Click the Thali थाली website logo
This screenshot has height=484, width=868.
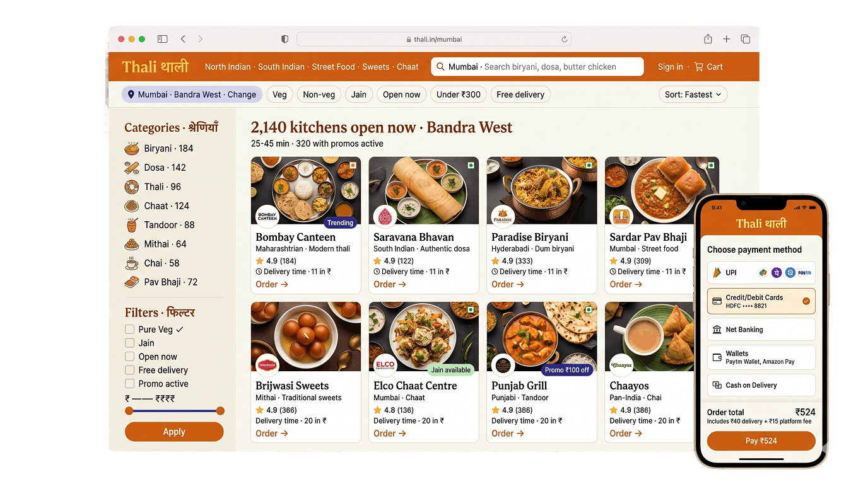155,67
